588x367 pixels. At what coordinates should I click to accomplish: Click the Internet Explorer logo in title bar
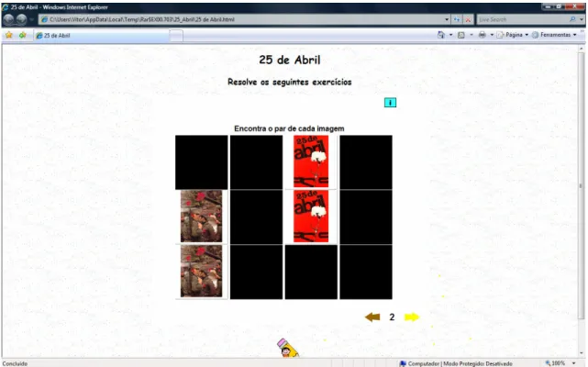click(6, 7)
